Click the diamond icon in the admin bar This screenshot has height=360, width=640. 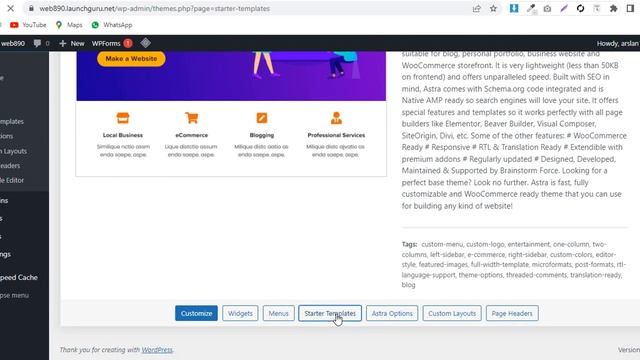pos(145,43)
